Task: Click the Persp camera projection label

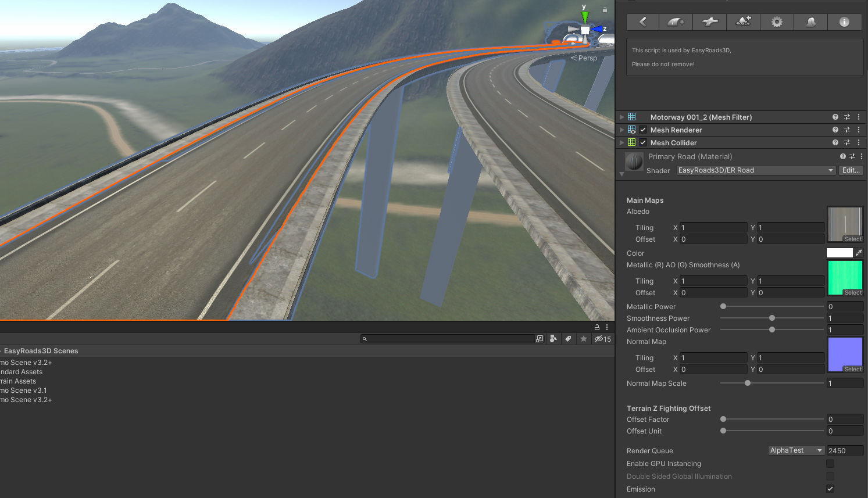Action: pyautogui.click(x=587, y=58)
